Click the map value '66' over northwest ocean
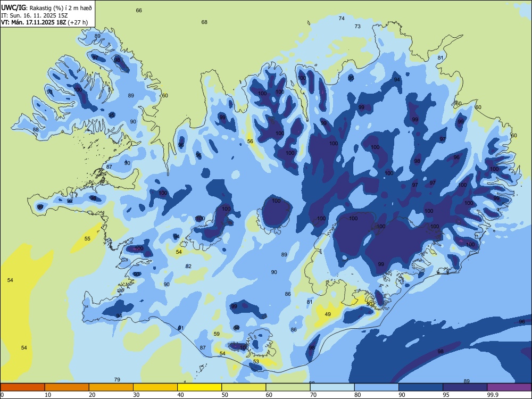 (139, 11)
